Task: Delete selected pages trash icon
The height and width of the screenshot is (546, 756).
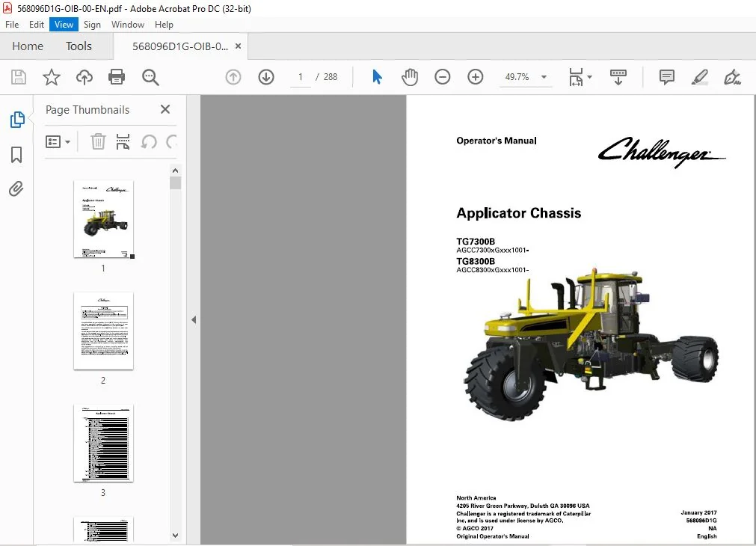Action: [98, 142]
